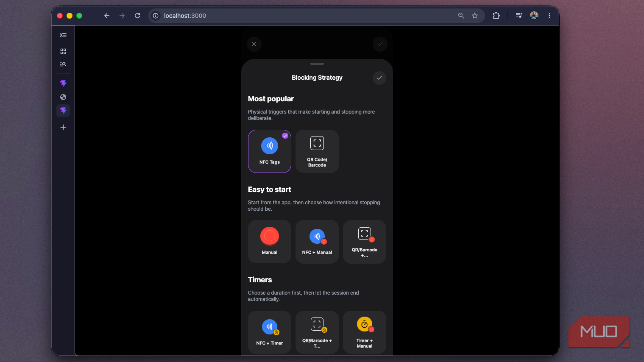Open the browser extensions puzzle icon
Screen dimensions: 644x362
click(496, 16)
